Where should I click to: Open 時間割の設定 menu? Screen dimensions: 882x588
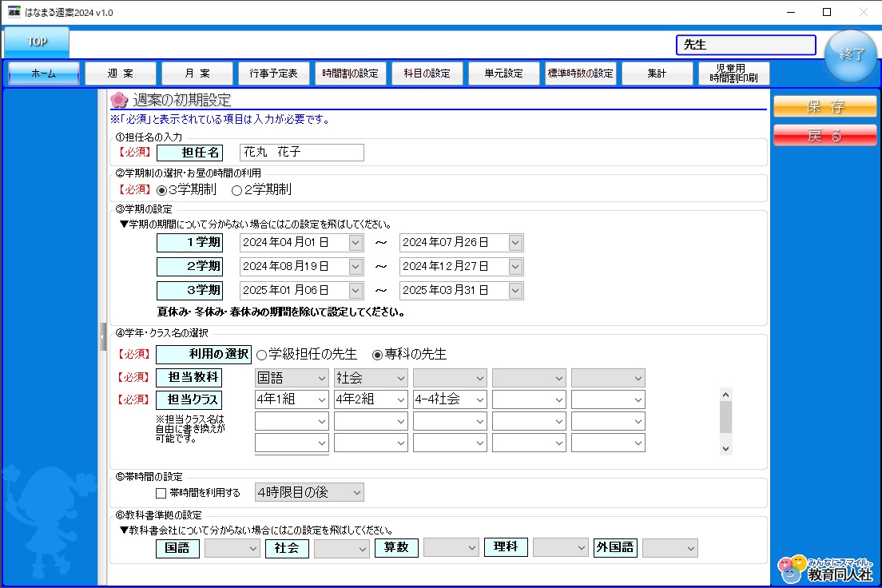tap(351, 73)
